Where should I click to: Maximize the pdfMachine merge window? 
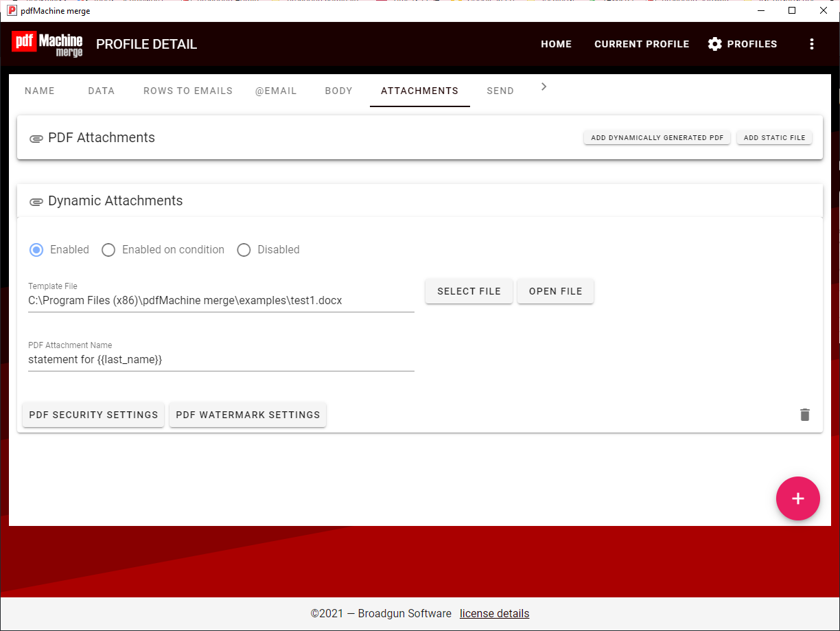(793, 11)
